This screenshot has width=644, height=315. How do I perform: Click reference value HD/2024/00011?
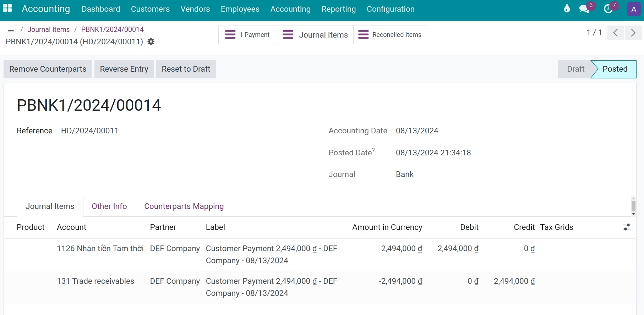click(x=89, y=131)
